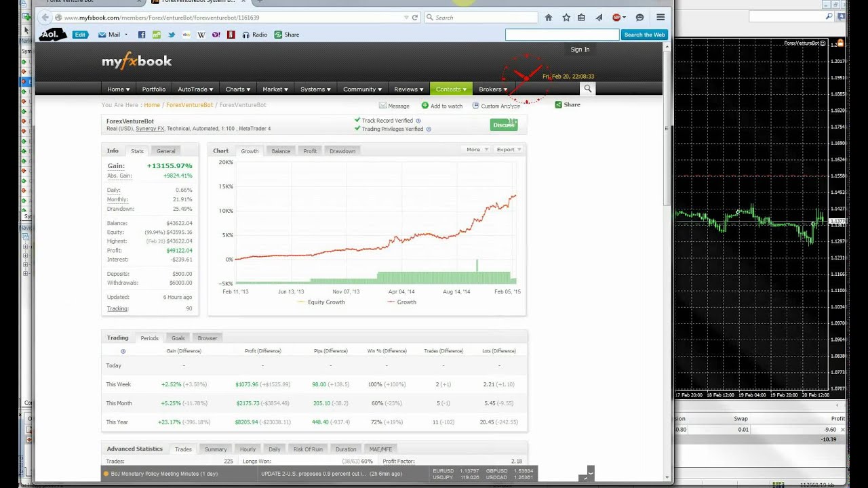The height and width of the screenshot is (488, 868).
Task: Switch to the Browser tab in Trading
Action: coord(208,338)
